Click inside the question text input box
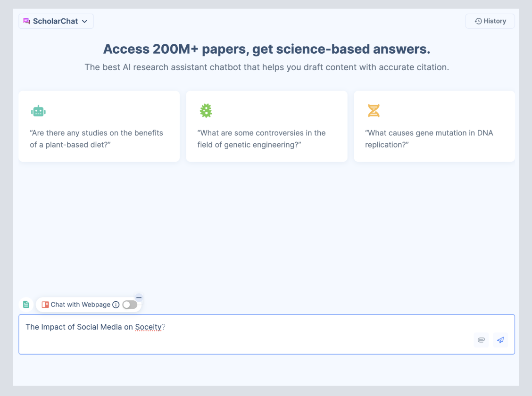 tap(266, 334)
